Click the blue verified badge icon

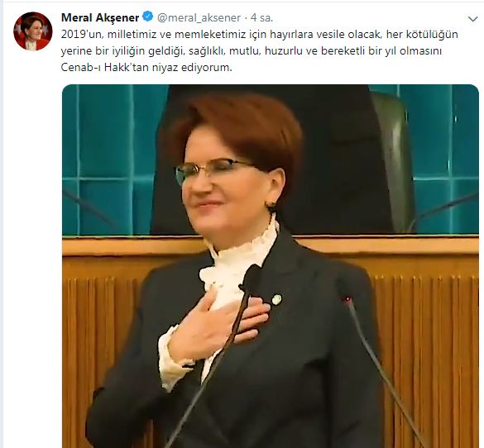coord(148,17)
